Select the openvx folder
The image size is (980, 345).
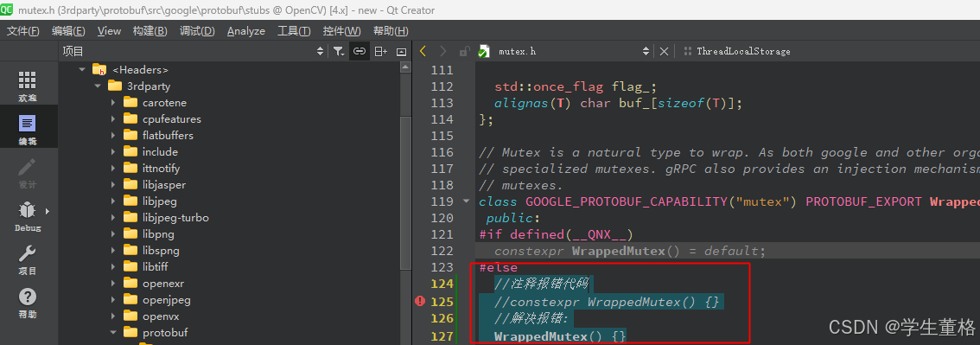(x=161, y=316)
